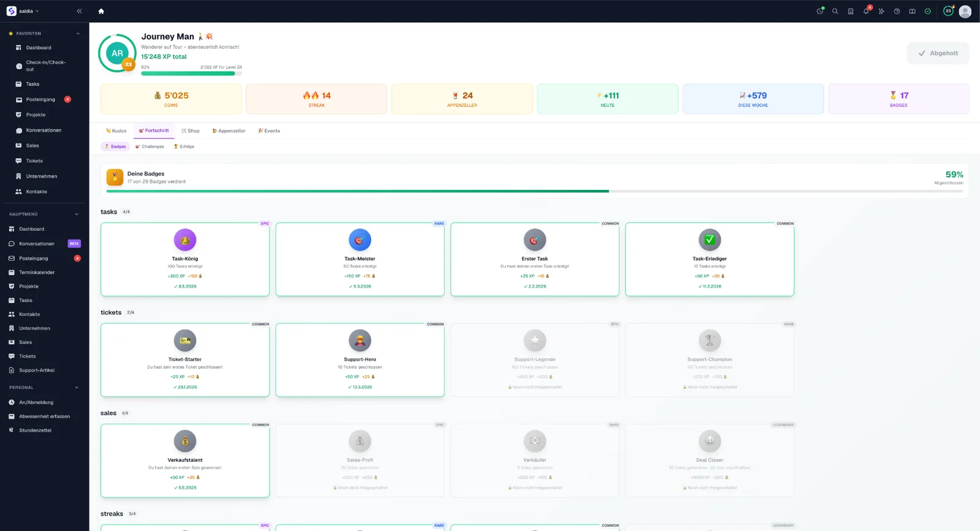This screenshot has height=531, width=980.
Task: Click the Task-König badge icon
Action: (x=185, y=239)
